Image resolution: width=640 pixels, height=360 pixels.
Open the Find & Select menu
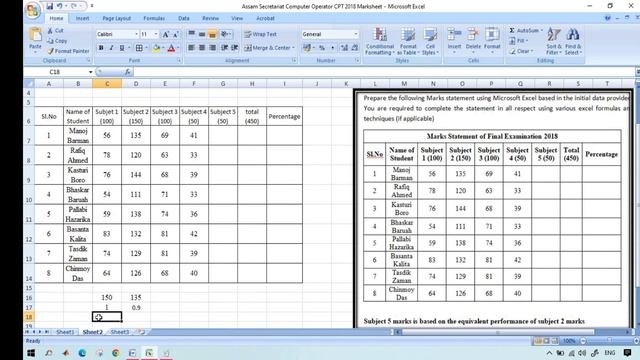[573, 41]
